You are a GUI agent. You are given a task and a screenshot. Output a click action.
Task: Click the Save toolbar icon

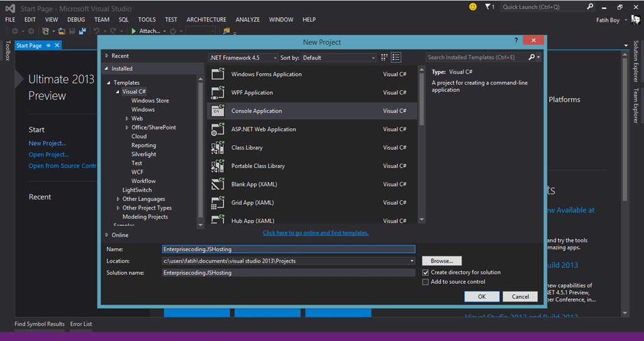point(72,31)
